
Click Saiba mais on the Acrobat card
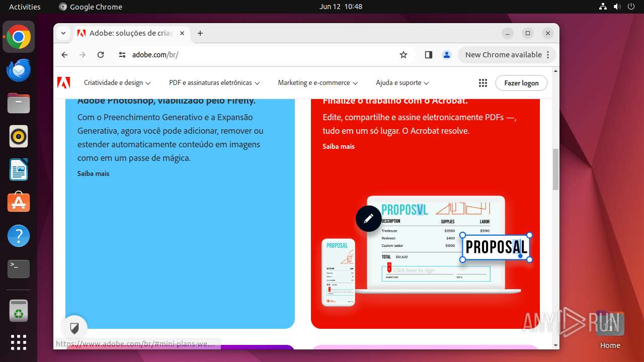coord(339,146)
